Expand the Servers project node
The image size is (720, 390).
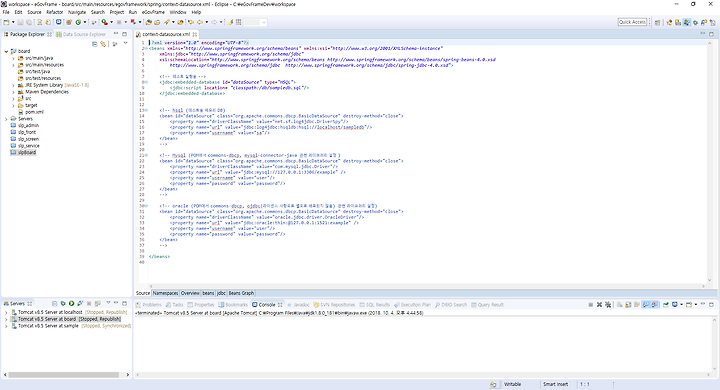tap(6, 119)
